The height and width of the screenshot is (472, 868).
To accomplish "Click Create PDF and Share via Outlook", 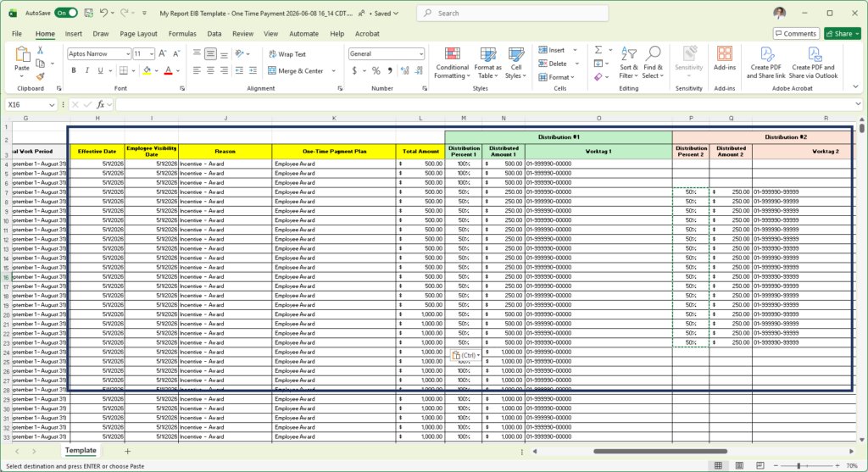I will coord(813,63).
